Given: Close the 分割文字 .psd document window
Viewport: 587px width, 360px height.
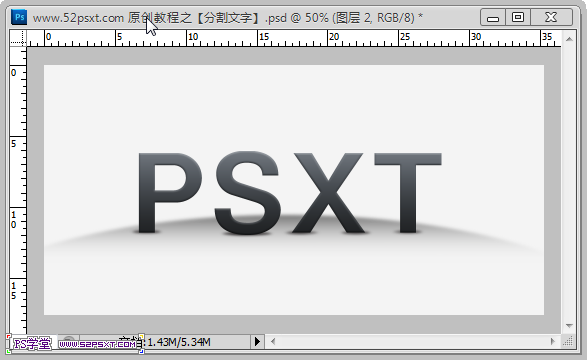Looking at the screenshot, I should tap(551, 18).
